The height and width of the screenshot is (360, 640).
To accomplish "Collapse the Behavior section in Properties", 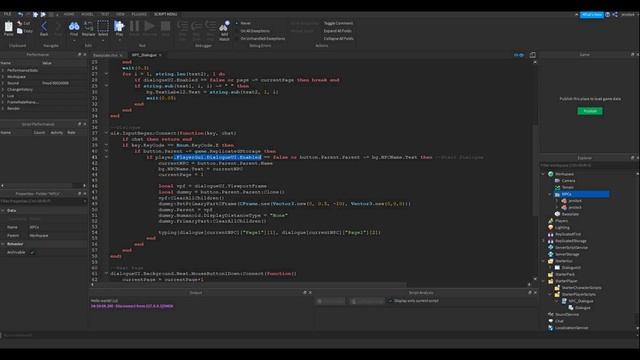I will pyautogui.click(x=3, y=244).
